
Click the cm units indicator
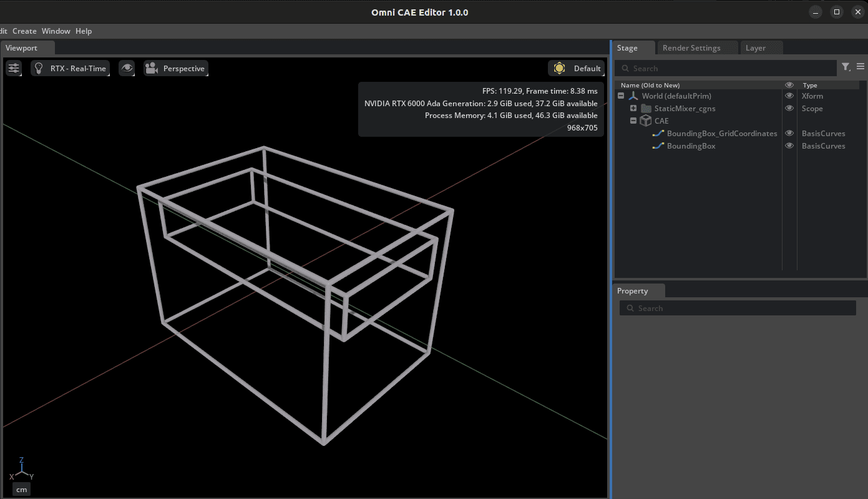[21, 489]
